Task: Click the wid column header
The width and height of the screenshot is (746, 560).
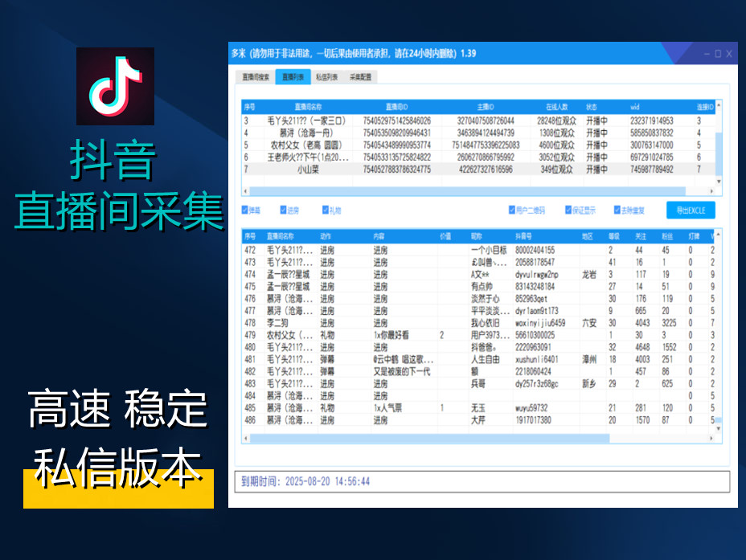Action: click(x=635, y=107)
